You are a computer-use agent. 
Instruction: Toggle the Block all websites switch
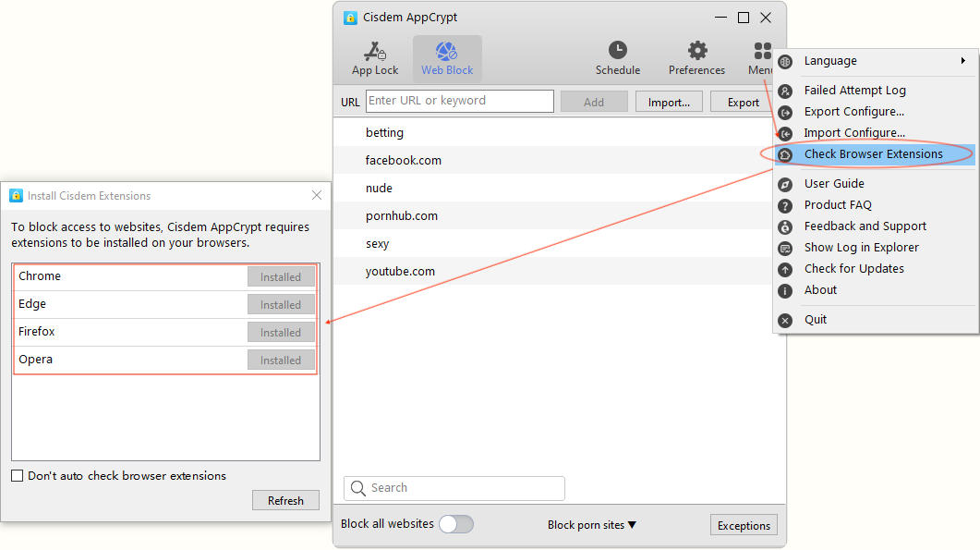pos(455,524)
